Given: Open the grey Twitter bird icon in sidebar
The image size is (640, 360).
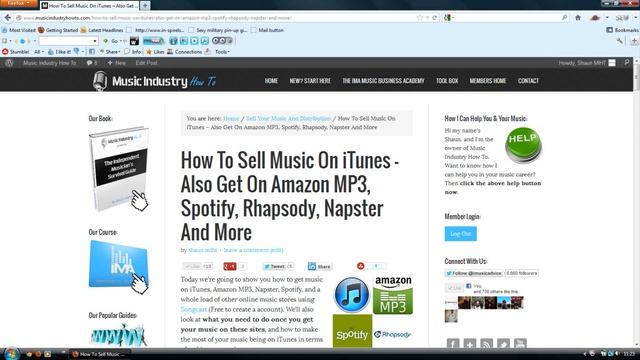Looking at the screenshot, I should (x=503, y=343).
